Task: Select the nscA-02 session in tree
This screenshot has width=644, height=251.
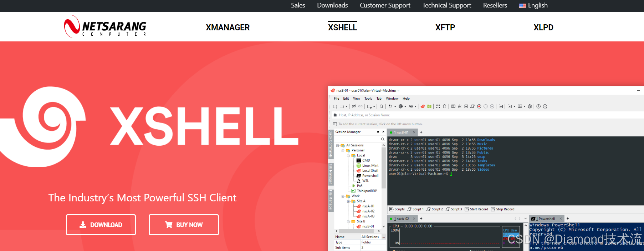Action: click(366, 211)
